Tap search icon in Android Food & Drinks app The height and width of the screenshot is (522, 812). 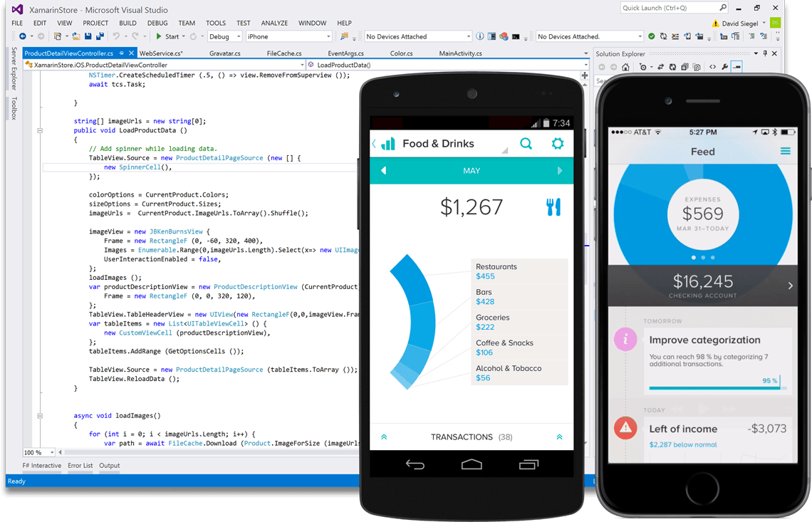pos(526,143)
